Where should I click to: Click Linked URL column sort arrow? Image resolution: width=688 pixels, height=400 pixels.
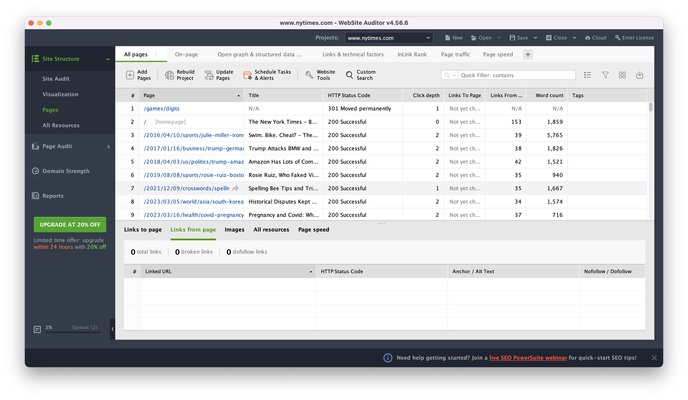pyautogui.click(x=311, y=272)
